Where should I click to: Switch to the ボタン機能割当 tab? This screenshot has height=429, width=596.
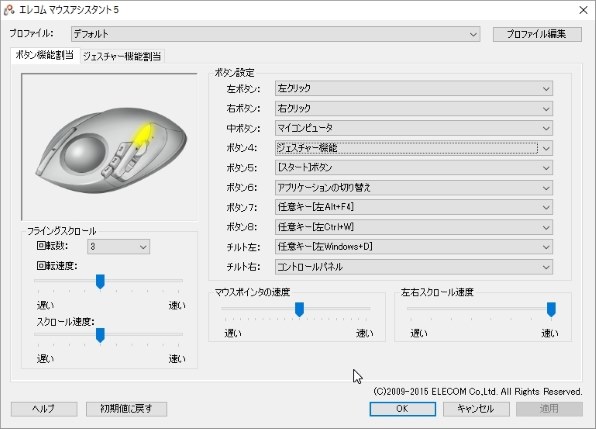click(44, 55)
